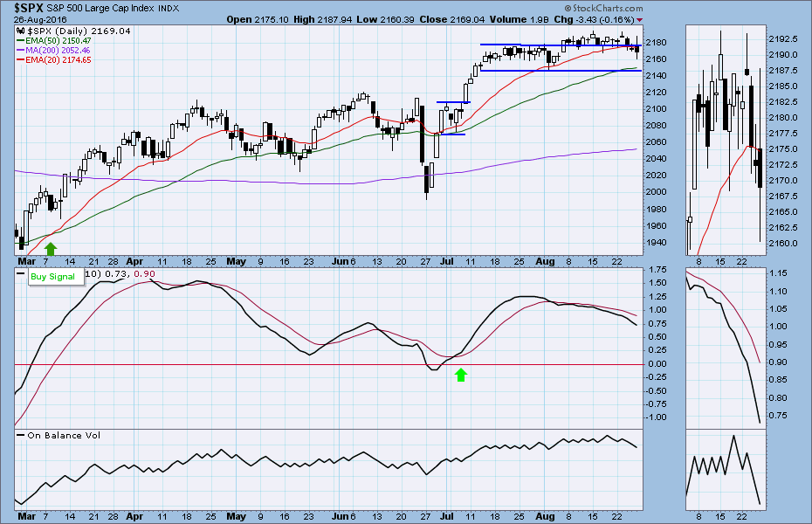Click the Buy Signal tooltip label
This screenshot has width=812, height=524.
(x=52, y=277)
